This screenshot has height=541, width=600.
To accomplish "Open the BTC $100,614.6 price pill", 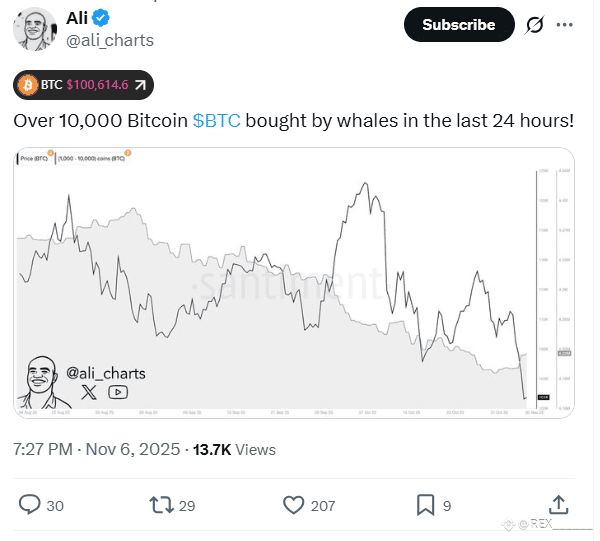I will coord(84,86).
